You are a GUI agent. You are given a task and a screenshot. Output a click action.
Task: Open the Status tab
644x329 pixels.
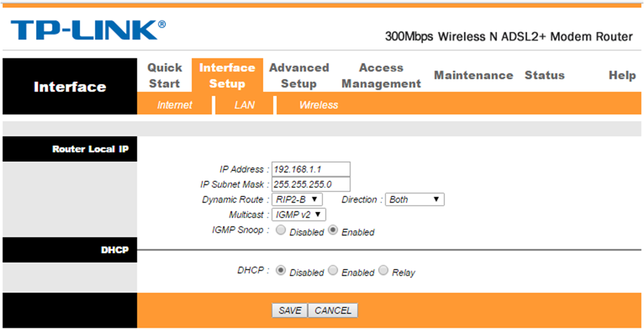[545, 76]
